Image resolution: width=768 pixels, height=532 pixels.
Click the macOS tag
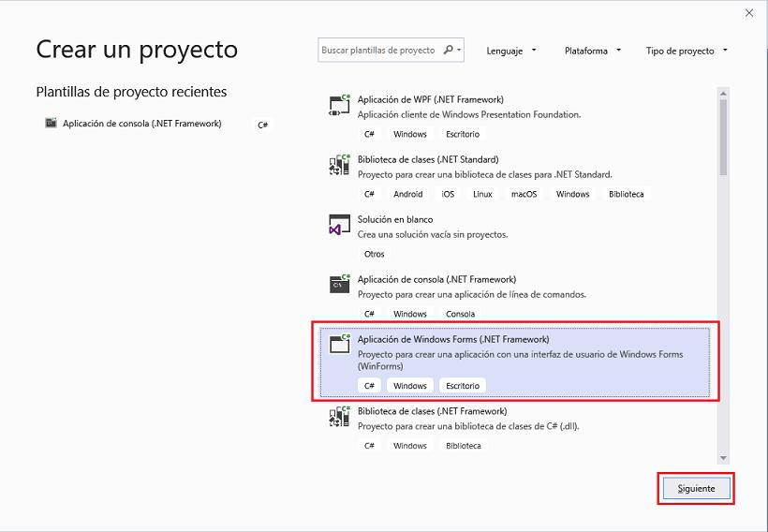pos(524,194)
